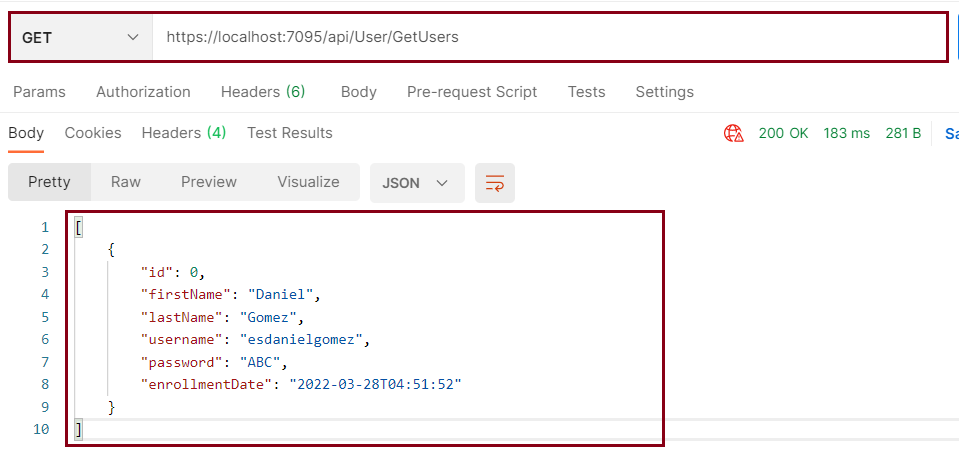
Task: Click the red globe network warning icon
Action: (733, 133)
